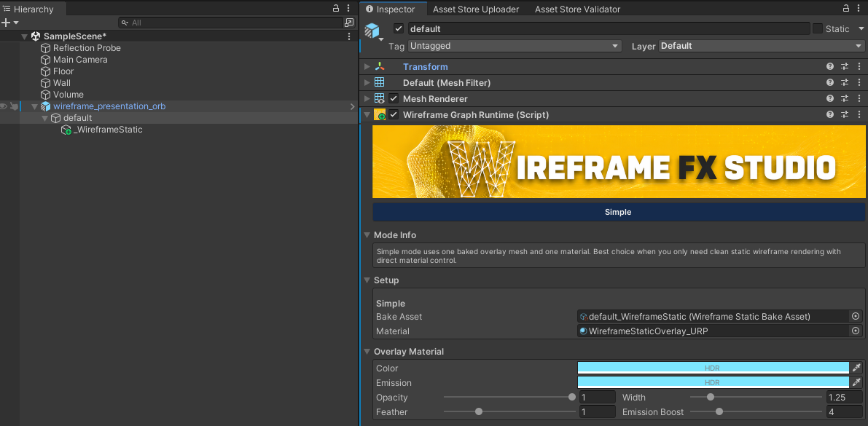Toggle GameObject active checkbox
Screen dimensions: 868x426
coord(399,29)
